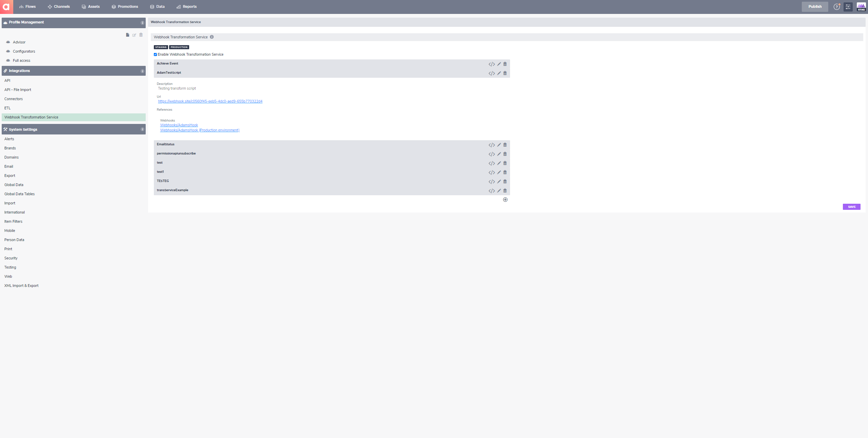Show Webhook Transformation Service info tooltip

pos(212,37)
